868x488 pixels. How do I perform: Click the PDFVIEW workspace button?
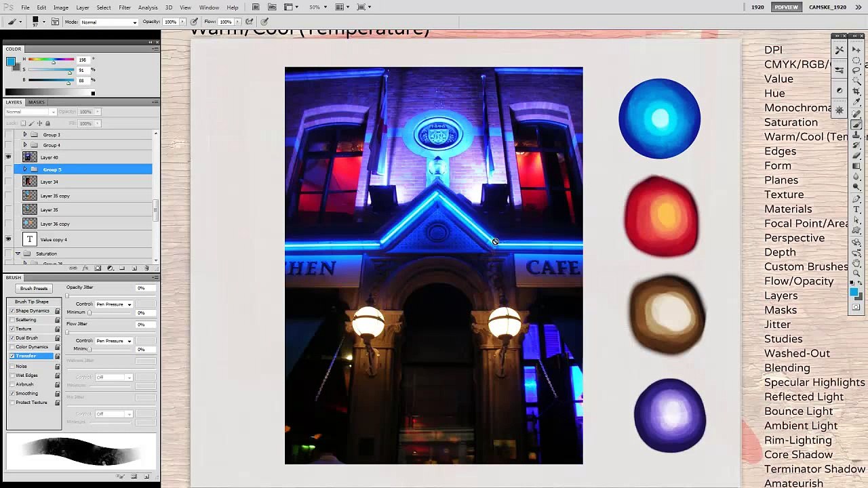[787, 7]
